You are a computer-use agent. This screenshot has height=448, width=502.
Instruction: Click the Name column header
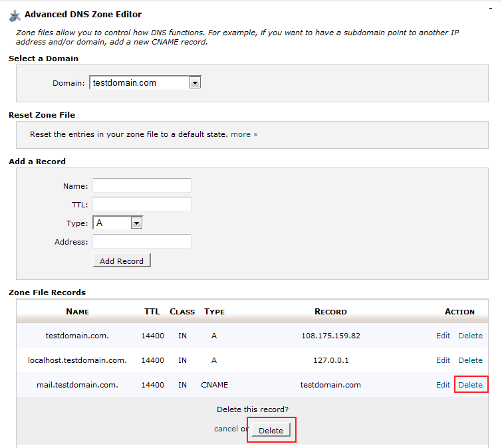[78, 312]
